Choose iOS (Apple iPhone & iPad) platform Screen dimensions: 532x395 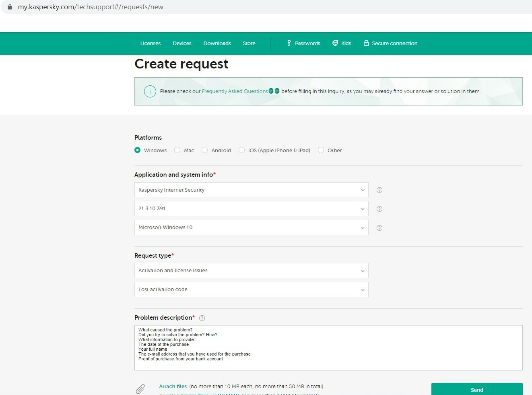click(x=241, y=150)
